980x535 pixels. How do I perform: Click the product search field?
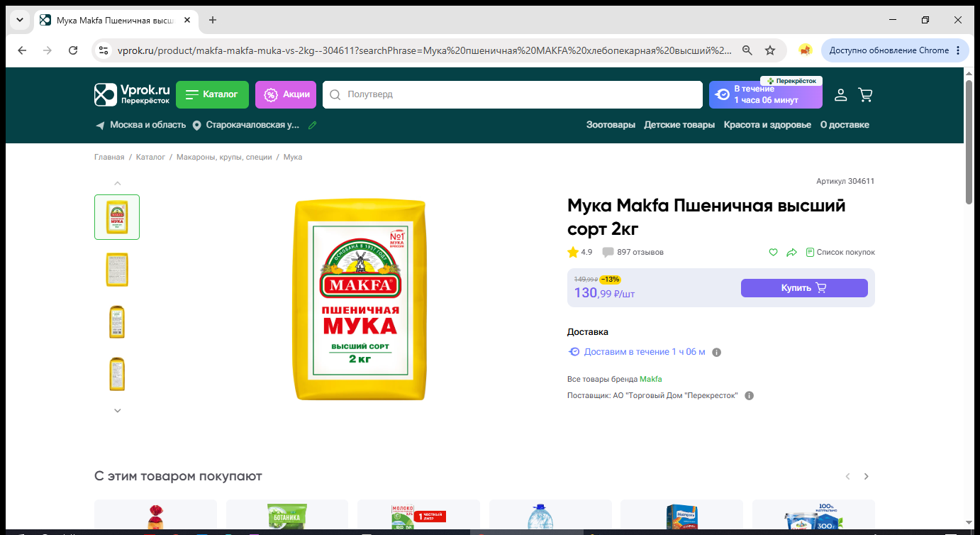512,94
